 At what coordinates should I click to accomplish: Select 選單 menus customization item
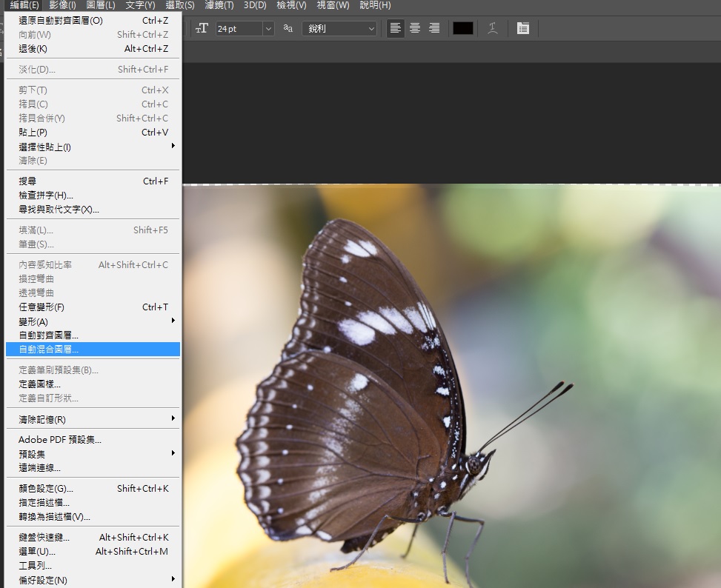(x=93, y=551)
